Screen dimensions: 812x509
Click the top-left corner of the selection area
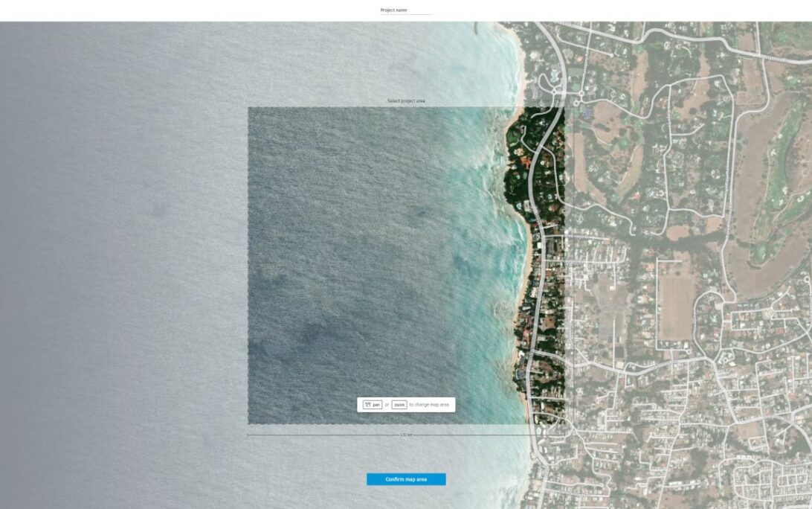coord(248,108)
